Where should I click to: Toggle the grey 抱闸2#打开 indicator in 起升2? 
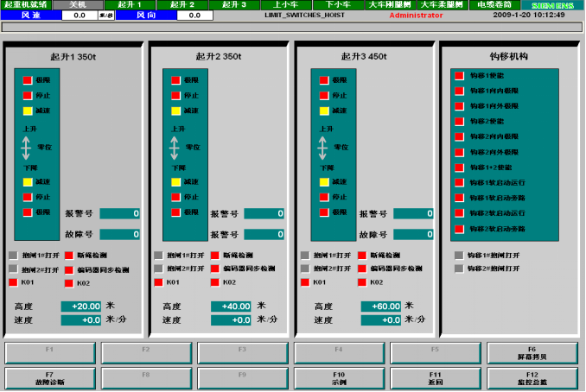pos(159,269)
